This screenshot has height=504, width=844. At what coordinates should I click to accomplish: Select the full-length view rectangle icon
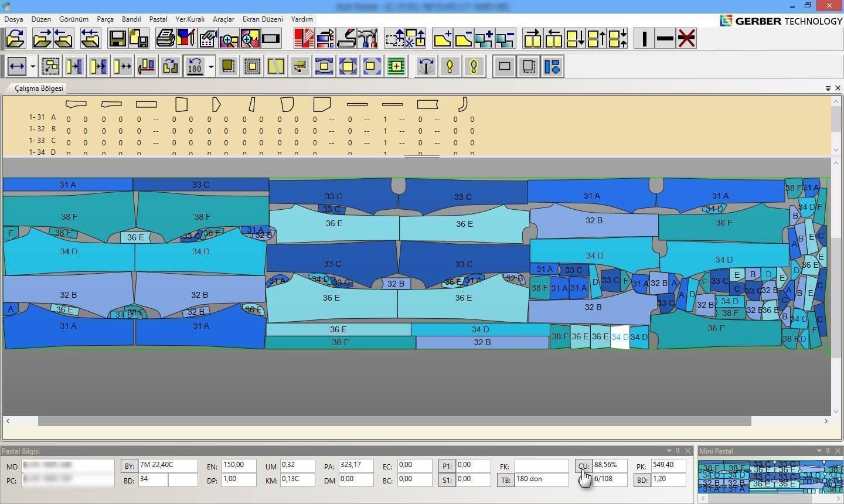pos(271,39)
